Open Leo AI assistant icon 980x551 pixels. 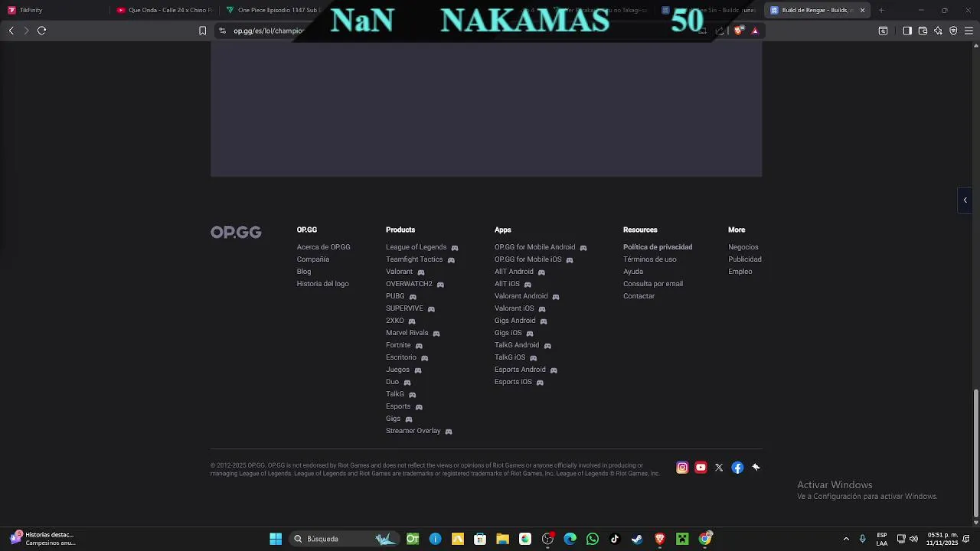click(938, 31)
